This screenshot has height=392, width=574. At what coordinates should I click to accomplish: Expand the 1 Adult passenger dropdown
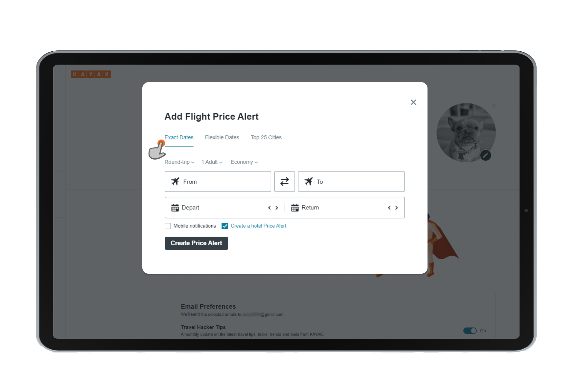coord(212,161)
